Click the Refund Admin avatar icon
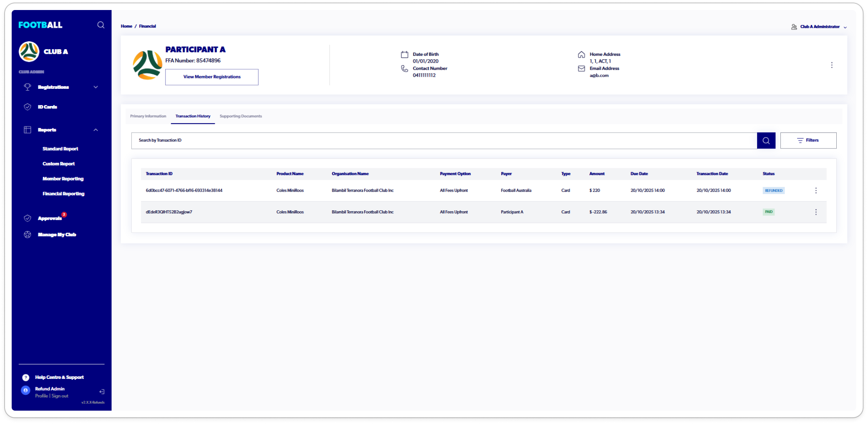The height and width of the screenshot is (424, 868). [x=25, y=390]
